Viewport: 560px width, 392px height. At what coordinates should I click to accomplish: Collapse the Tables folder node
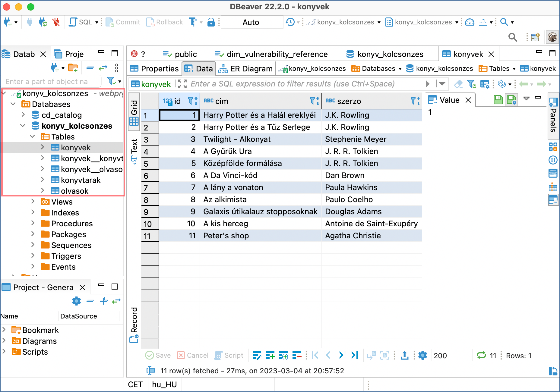pyautogui.click(x=33, y=136)
